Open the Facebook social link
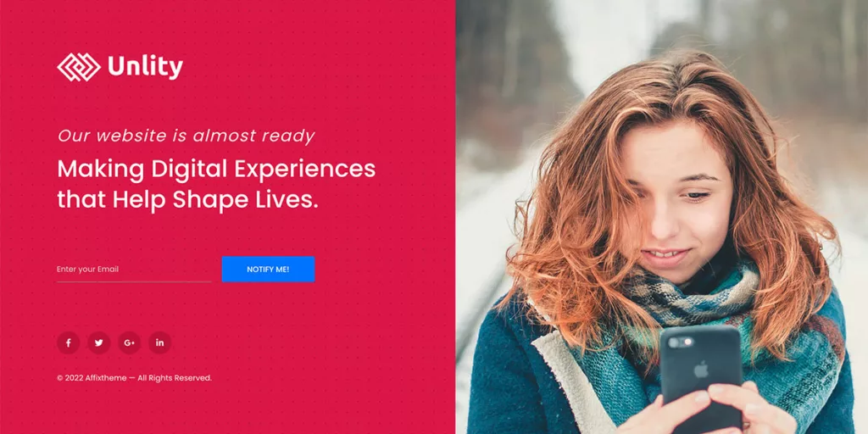This screenshot has width=868, height=434. tap(68, 342)
